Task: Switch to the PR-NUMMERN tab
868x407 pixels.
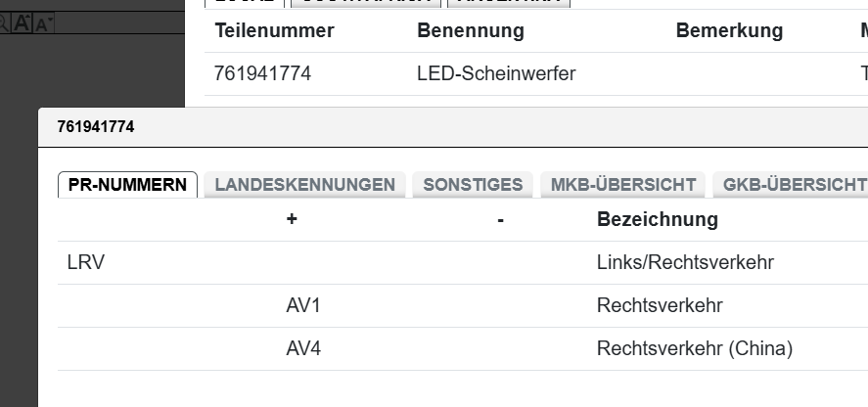Action: [127, 184]
